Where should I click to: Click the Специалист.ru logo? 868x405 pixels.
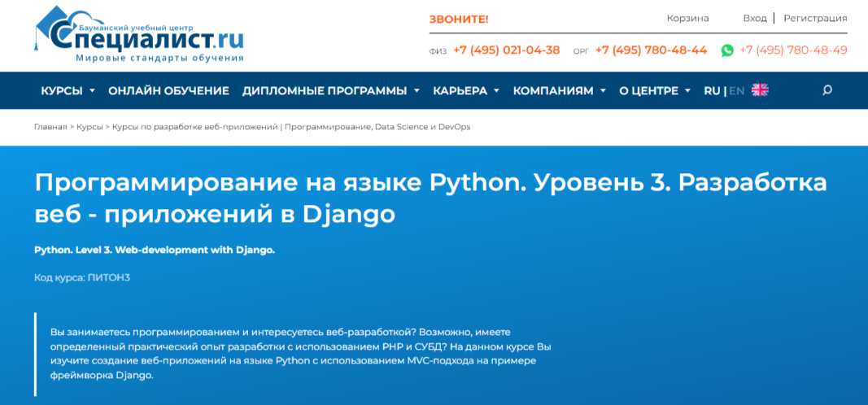[139, 34]
